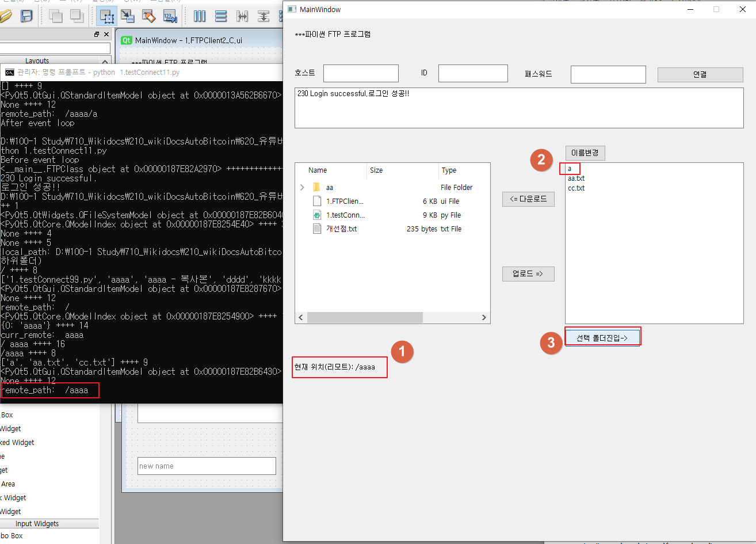Click the Widget Box filter search field
The image size is (756, 544).
[x=55, y=48]
